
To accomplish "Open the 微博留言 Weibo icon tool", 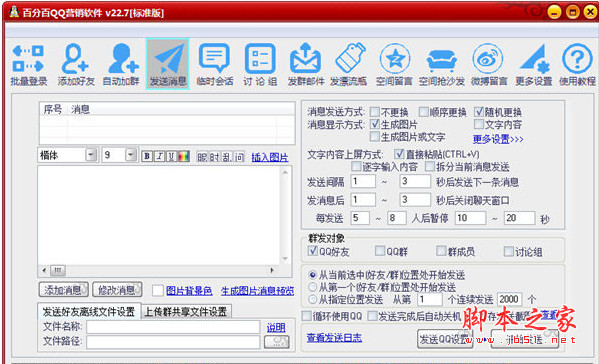I will coord(489,64).
